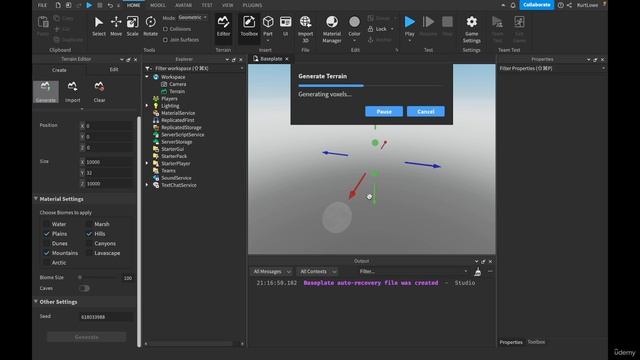
Task: Uncheck the Plains biome
Action: [47, 234]
